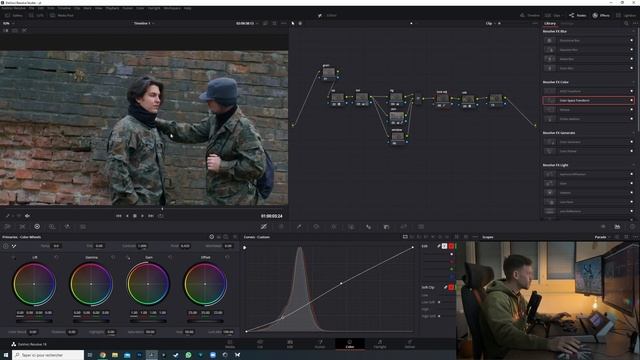Click the auto balance button in Primaries
The width and height of the screenshot is (640, 360).
[6, 246]
